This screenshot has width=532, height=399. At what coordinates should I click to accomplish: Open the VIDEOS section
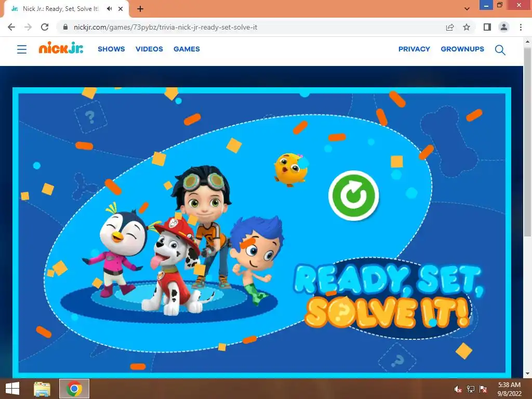coord(149,49)
